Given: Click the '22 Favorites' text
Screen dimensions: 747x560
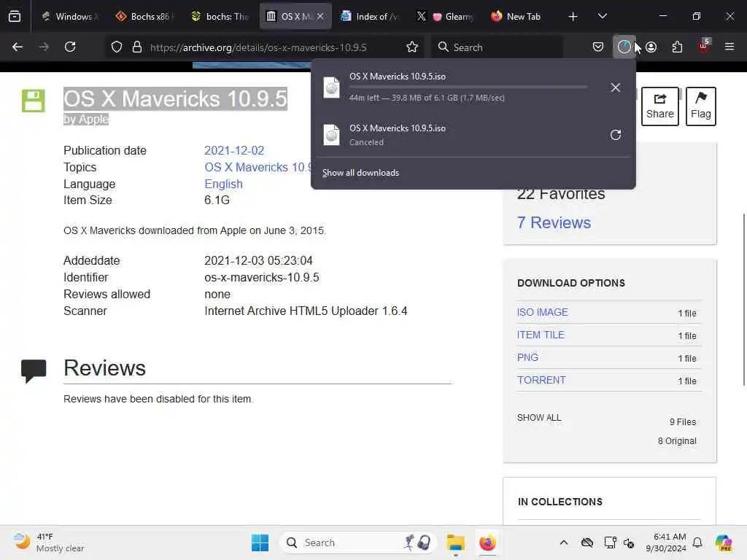Looking at the screenshot, I should (561, 194).
